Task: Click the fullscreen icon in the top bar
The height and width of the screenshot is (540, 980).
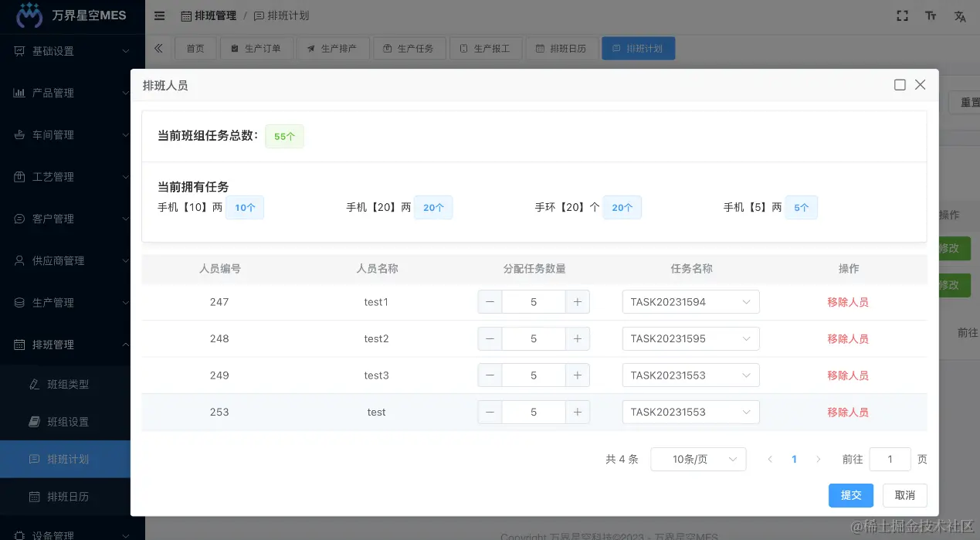Action: click(902, 15)
